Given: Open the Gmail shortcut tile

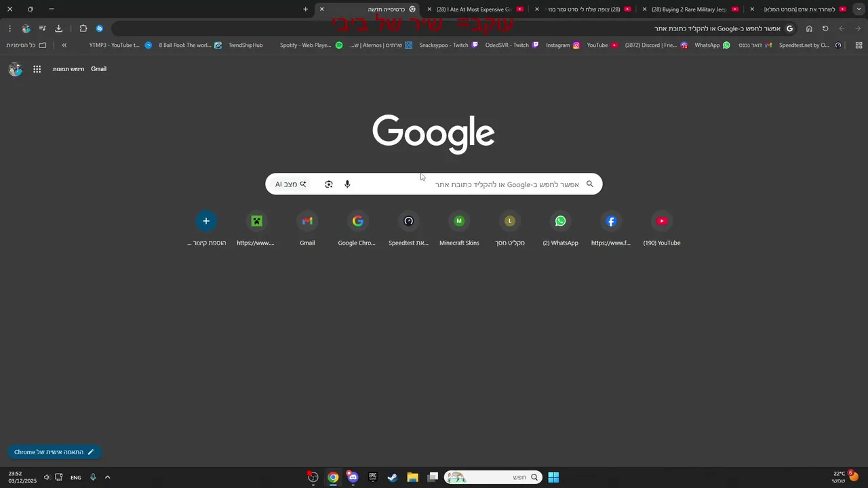Looking at the screenshot, I should click(x=307, y=229).
